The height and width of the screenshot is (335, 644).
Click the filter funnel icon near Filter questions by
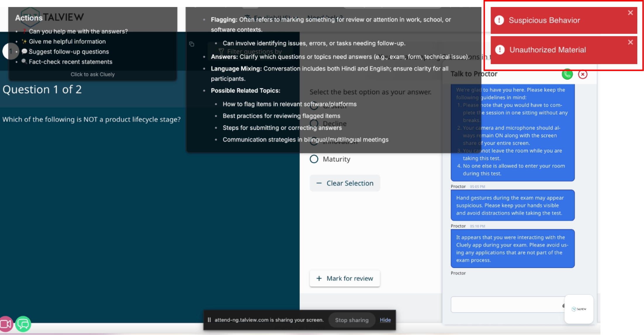pos(221,51)
